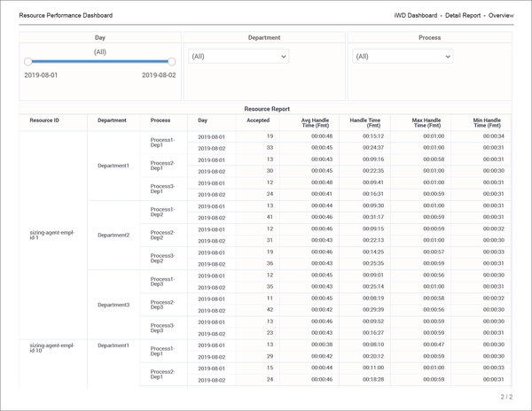
Task: Open the Detail Report link
Action: 463,16
